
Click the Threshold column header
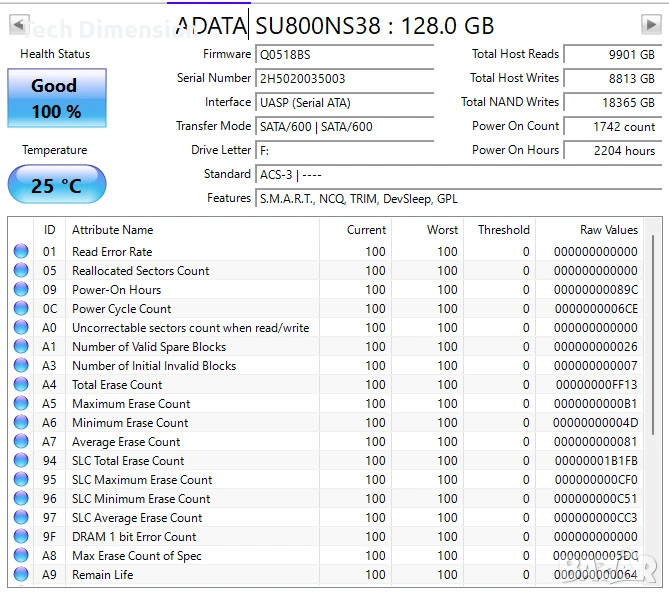click(x=503, y=230)
